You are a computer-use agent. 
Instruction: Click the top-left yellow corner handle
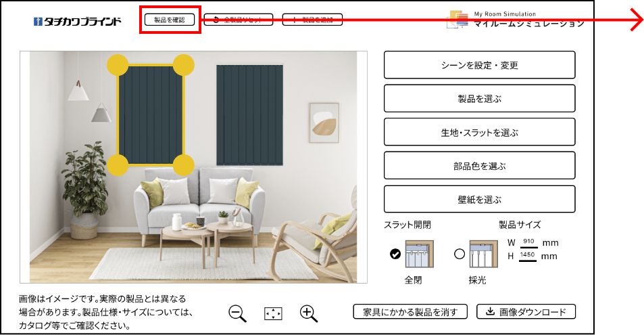point(118,65)
